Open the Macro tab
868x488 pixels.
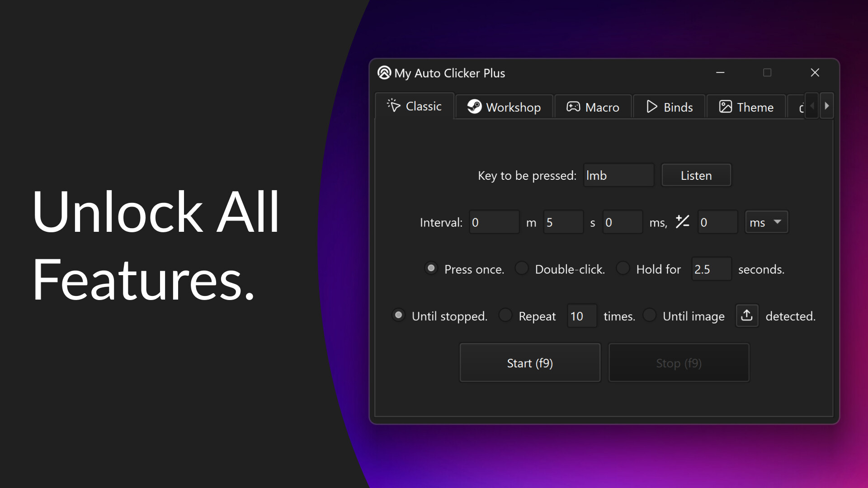[593, 107]
